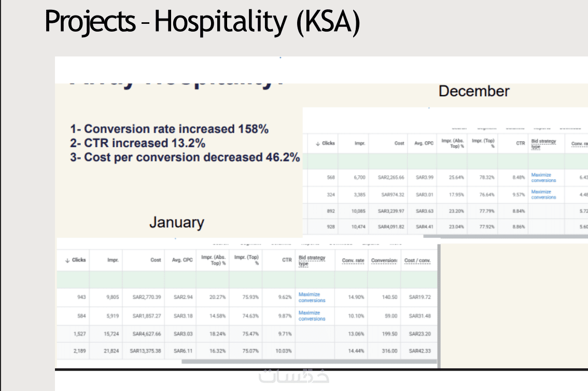
Task: Click Bid strategy type header in December table
Action: pyautogui.click(x=543, y=143)
